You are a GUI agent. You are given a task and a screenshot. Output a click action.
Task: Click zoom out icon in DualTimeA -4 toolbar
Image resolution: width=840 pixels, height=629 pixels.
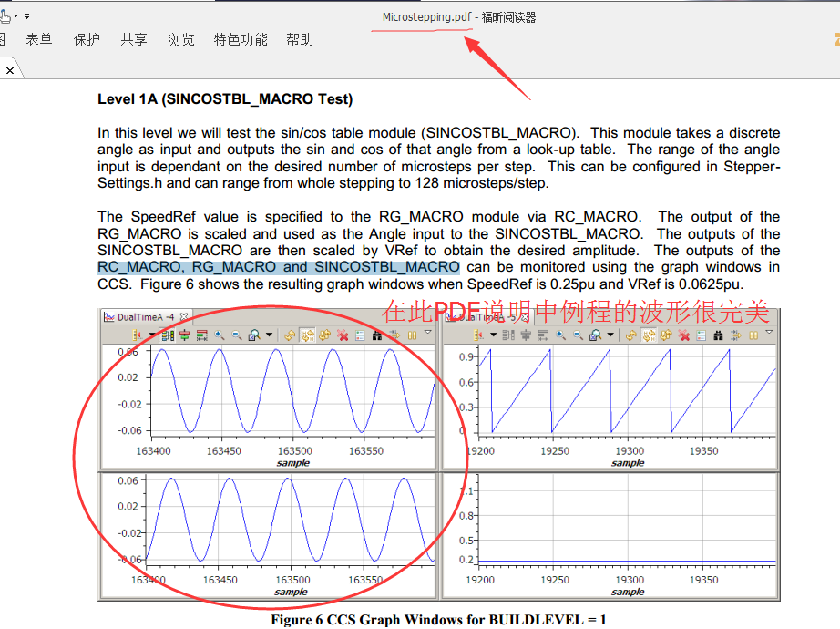click(x=236, y=335)
